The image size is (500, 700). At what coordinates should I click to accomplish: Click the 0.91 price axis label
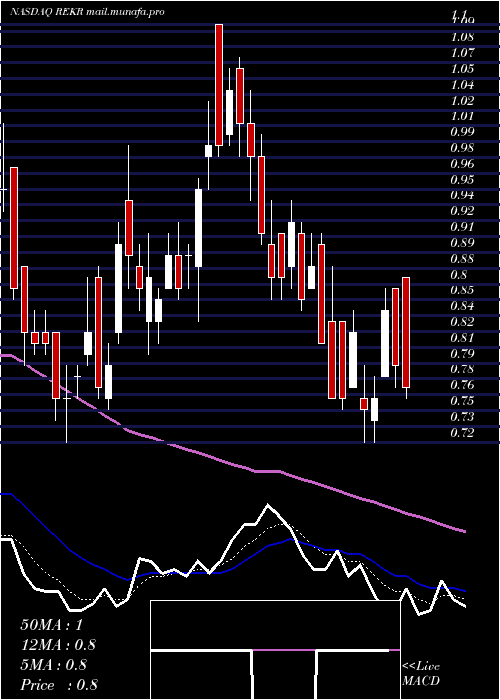[462, 227]
